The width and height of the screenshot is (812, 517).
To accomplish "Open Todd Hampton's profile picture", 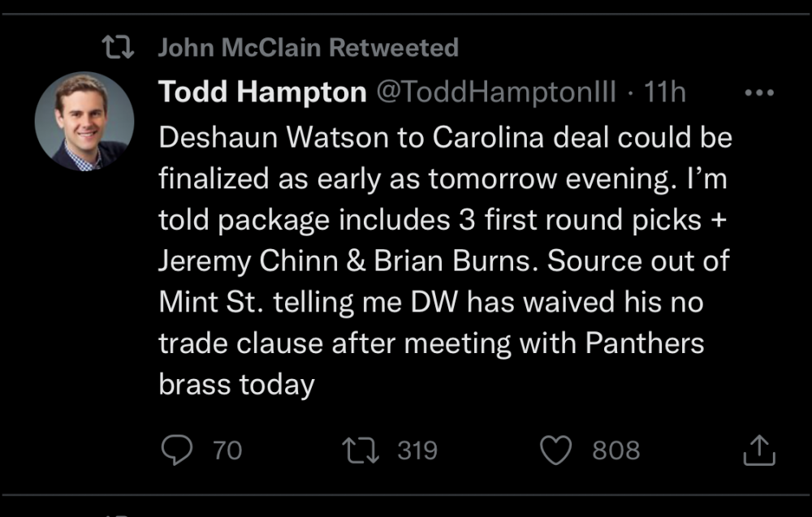I will pyautogui.click(x=84, y=122).
